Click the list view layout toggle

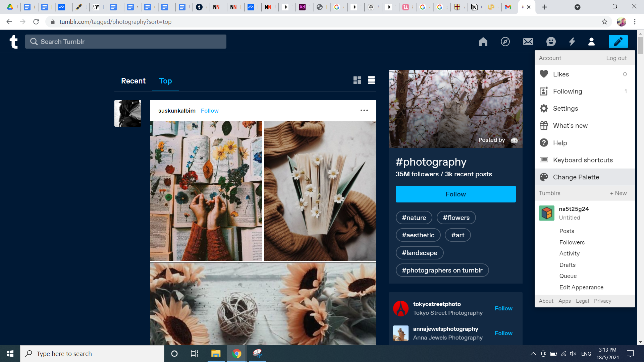pos(372,80)
